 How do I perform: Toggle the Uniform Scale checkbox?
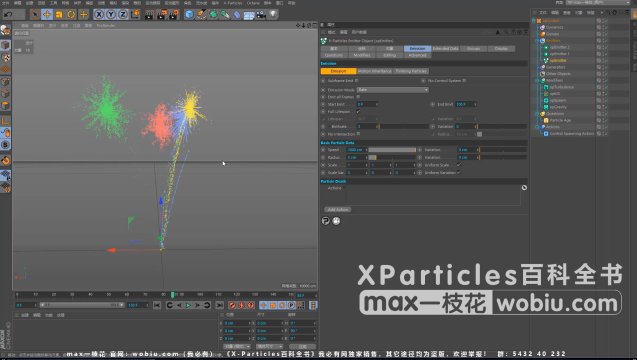click(459, 165)
